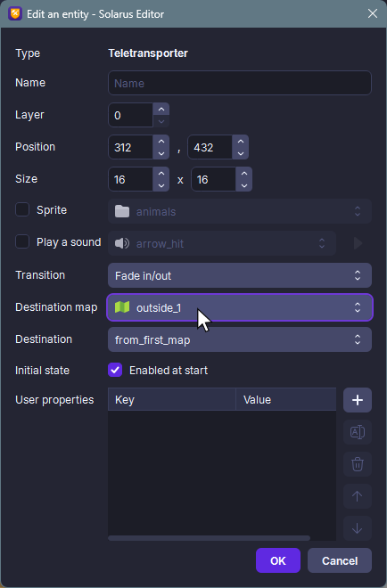Viewport: 387px width, 588px height.
Task: Click the Key column header
Action: 172,400
